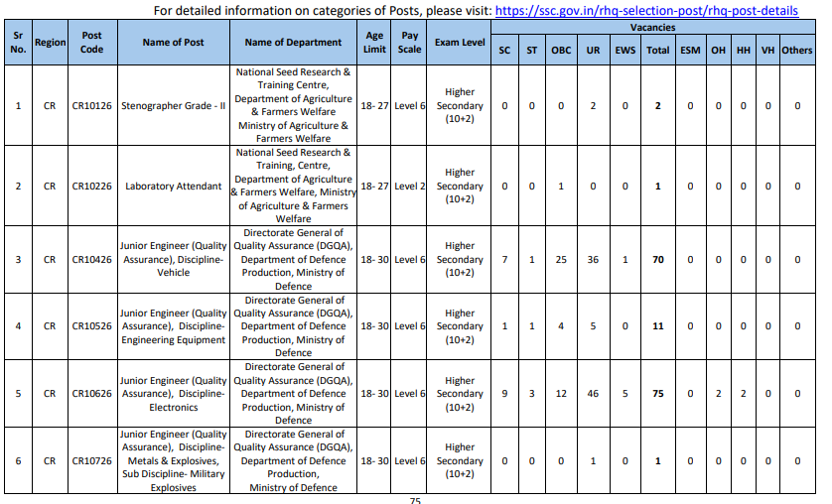The width and height of the screenshot is (832, 504).
Task: Open the ssc.gov.in rhq-post-details link
Action: [646, 11]
